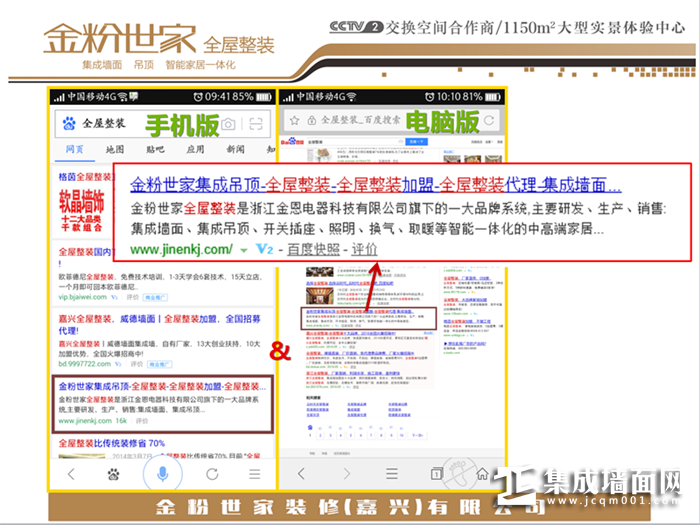Focus left phone search field containing 全屋整装

(x=162, y=124)
